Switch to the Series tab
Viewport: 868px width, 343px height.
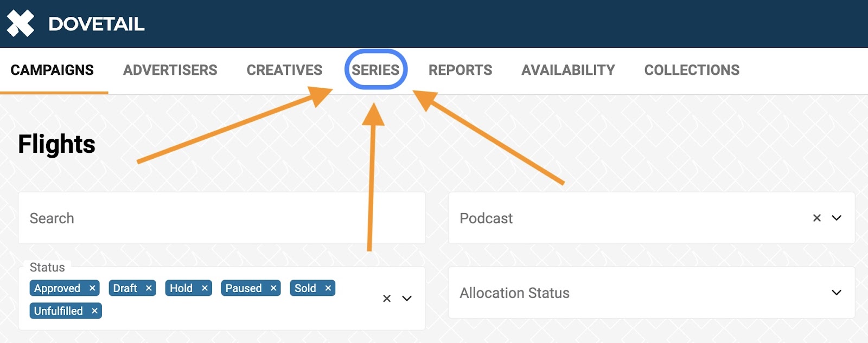[375, 70]
